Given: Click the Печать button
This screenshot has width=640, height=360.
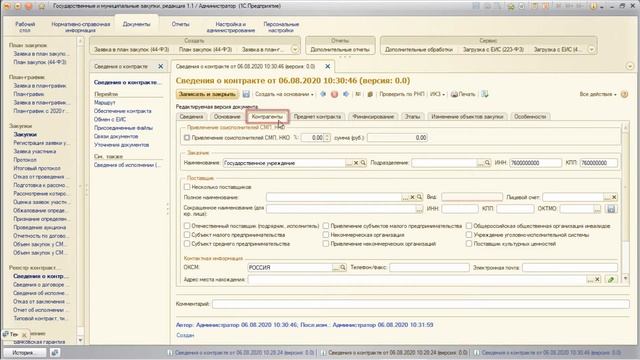Looking at the screenshot, I should [463, 94].
